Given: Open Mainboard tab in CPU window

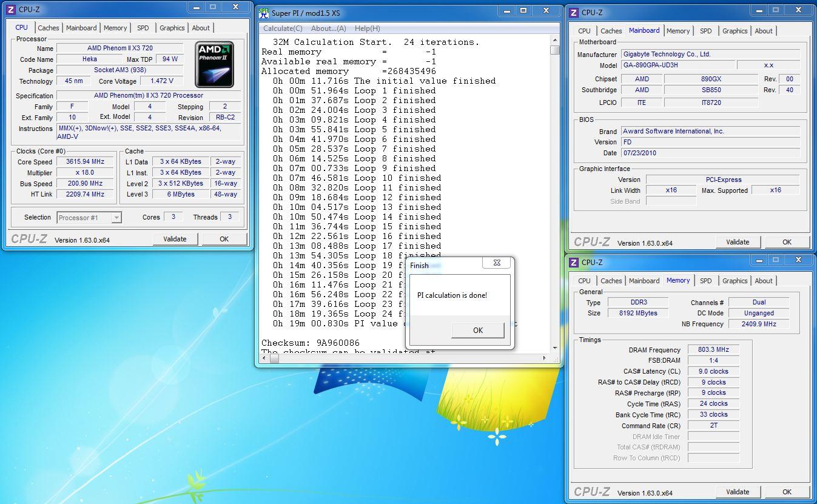Looking at the screenshot, I should coord(81,28).
